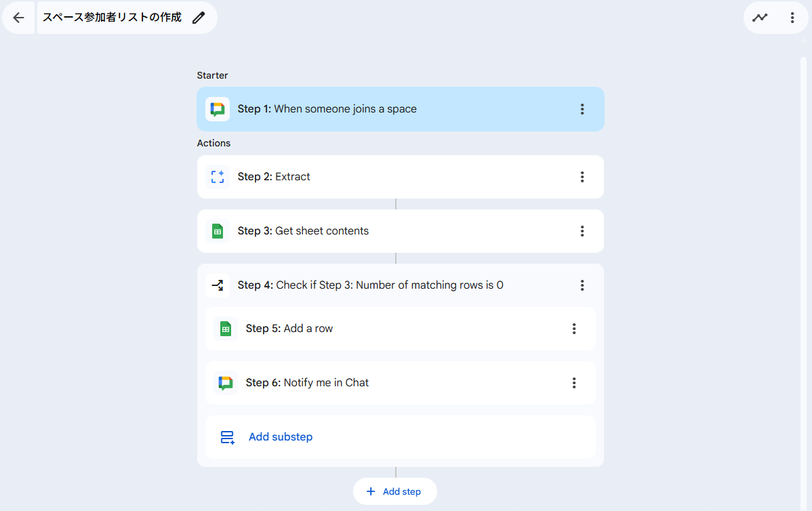The image size is (812, 511).
Task: Click the Add substep button
Action: tap(280, 437)
